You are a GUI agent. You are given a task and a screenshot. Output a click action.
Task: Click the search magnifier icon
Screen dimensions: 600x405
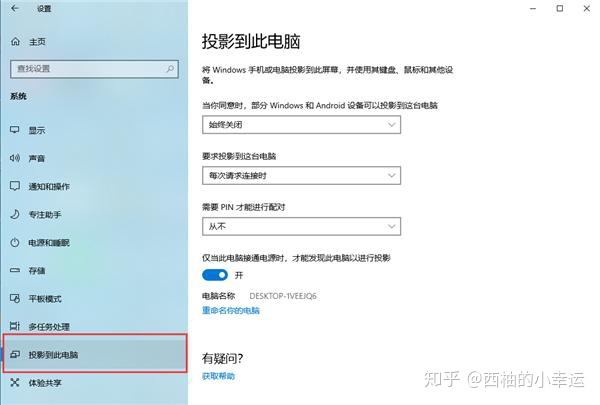(170, 69)
